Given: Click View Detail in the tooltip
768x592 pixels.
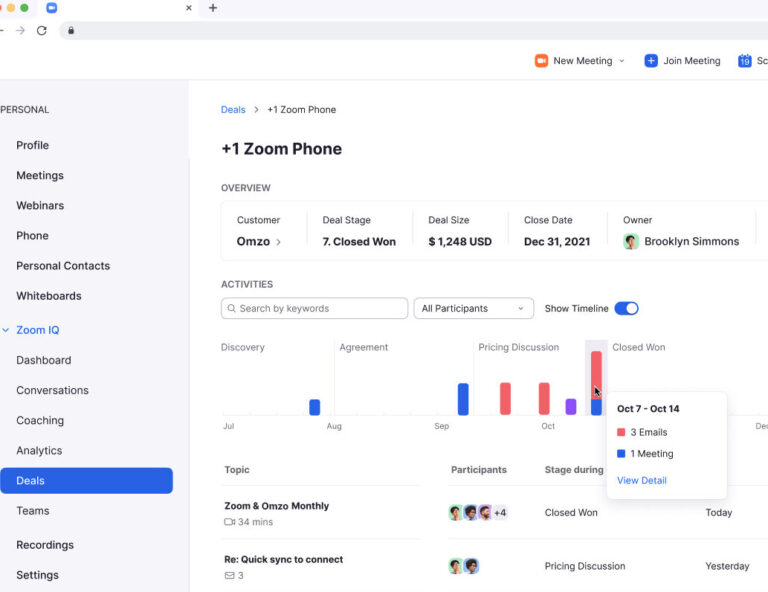Looking at the screenshot, I should coord(642,480).
